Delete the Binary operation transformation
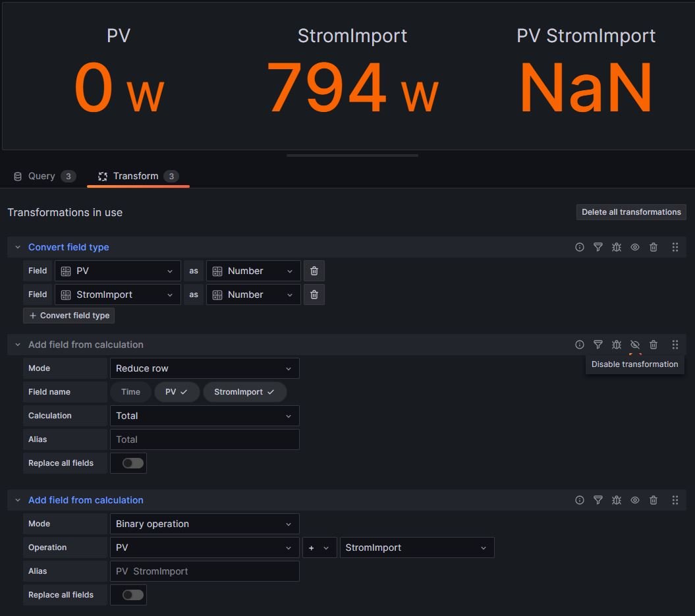This screenshot has width=695, height=616. (653, 500)
